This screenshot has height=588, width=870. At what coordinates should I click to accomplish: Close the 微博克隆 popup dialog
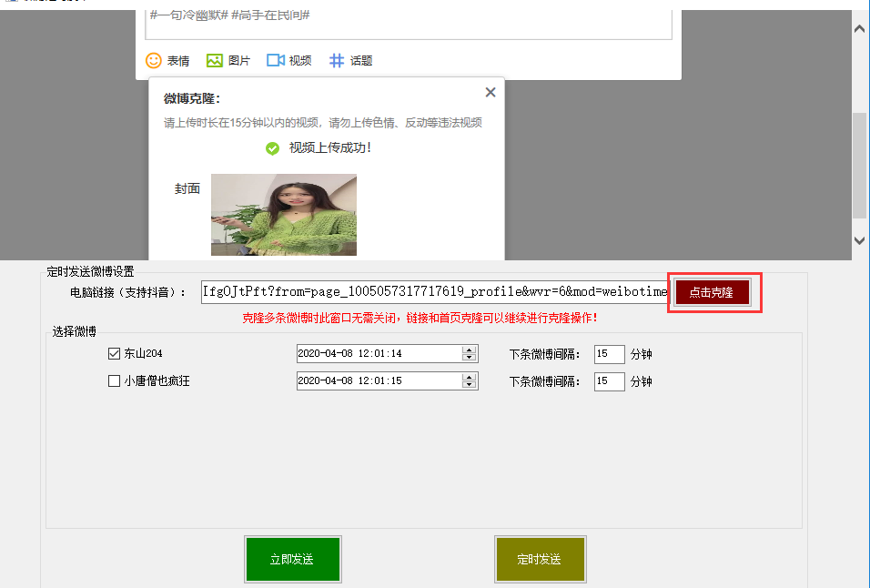click(x=491, y=92)
